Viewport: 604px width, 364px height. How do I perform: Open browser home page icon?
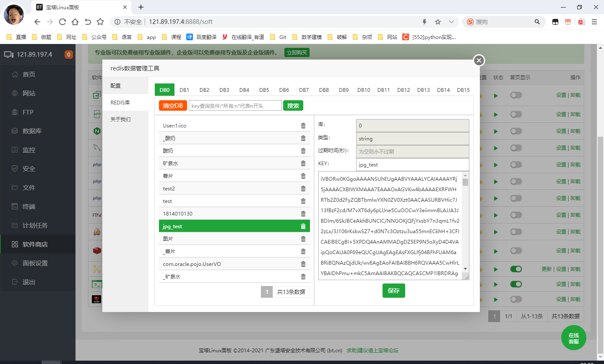click(75, 22)
